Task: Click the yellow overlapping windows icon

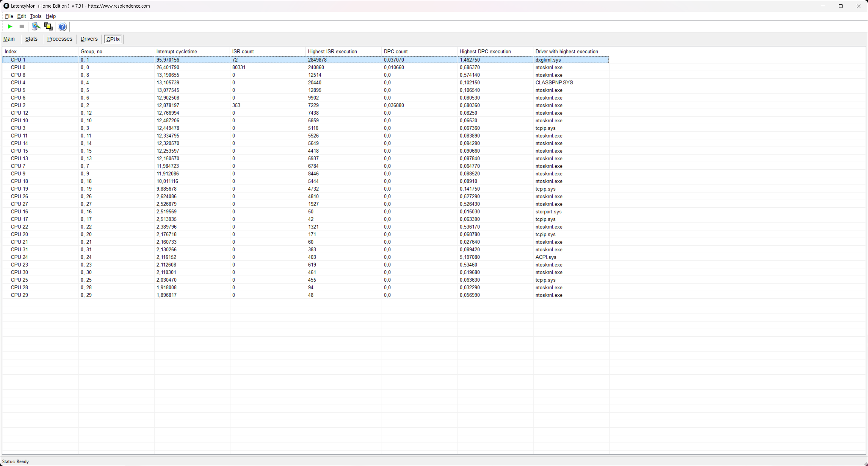Action: point(49,26)
